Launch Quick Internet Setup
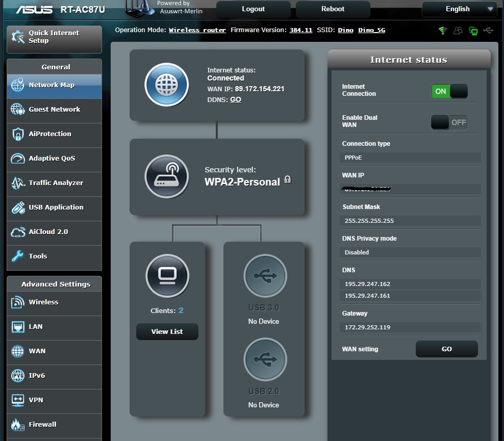This screenshot has width=504, height=441. (x=54, y=37)
